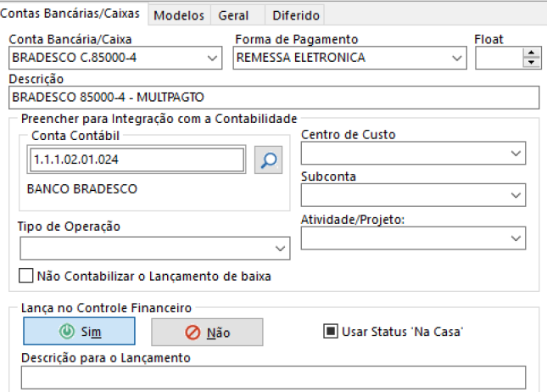Viewport: 547px width, 392px height.
Task: Enable Não Contabilizar o Lançamento de baixa
Action: [26, 275]
